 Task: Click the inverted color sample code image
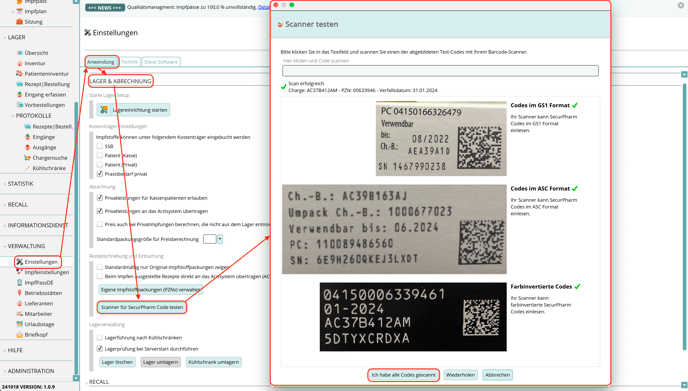[413, 317]
